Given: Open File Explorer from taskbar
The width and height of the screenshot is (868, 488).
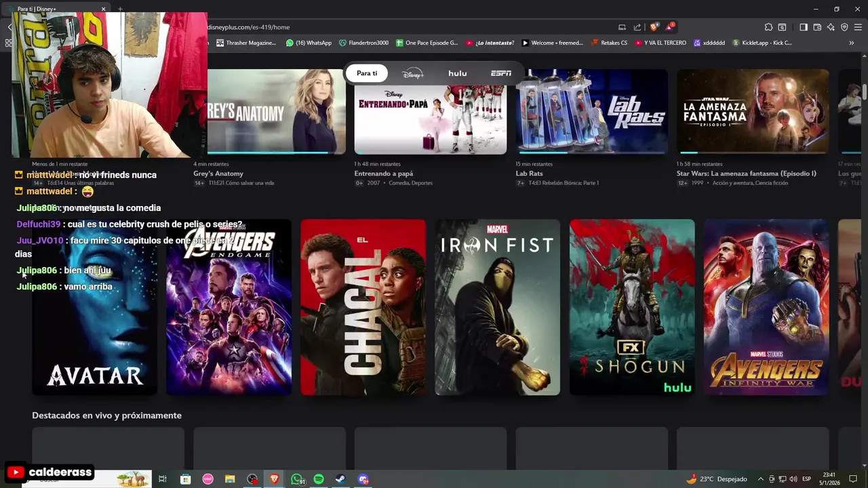Looking at the screenshot, I should pyautogui.click(x=230, y=479).
